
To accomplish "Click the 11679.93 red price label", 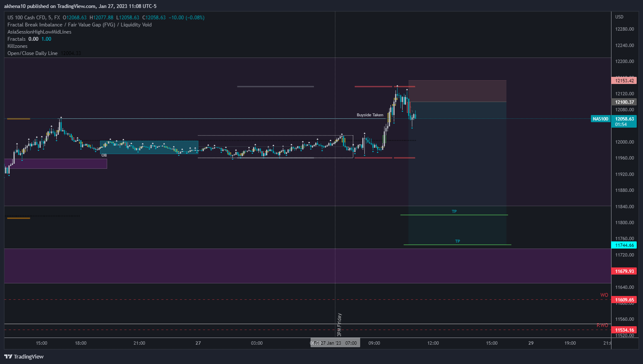I will (624, 271).
